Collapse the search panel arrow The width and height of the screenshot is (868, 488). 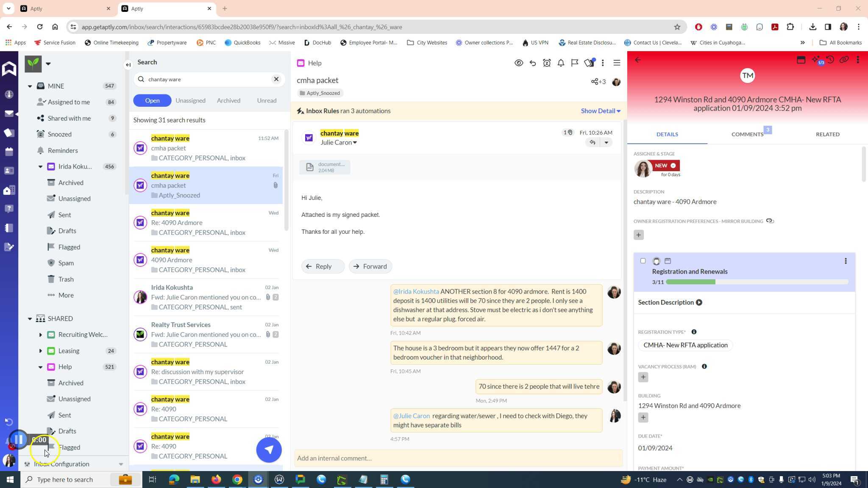pos(128,65)
